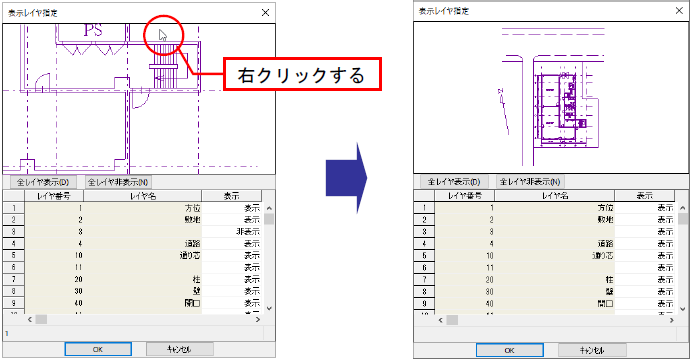
Task: Select the レイヤ名 column header in left table
Action: pos(143,196)
